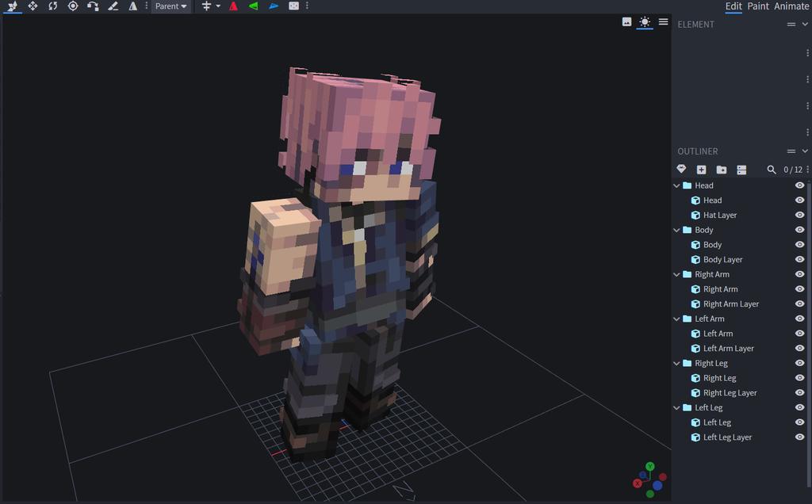Viewport: 812px width, 504px height.
Task: Click the green flip axis icon
Action: click(253, 6)
